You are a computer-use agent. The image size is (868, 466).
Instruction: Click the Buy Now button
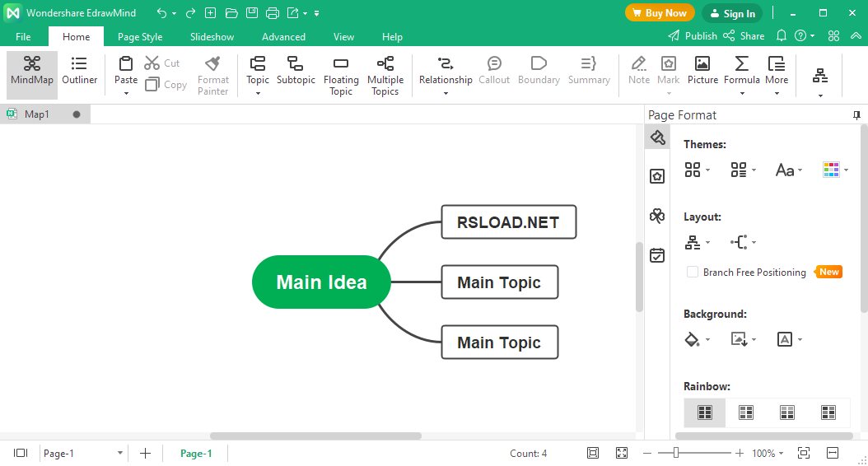pyautogui.click(x=660, y=12)
